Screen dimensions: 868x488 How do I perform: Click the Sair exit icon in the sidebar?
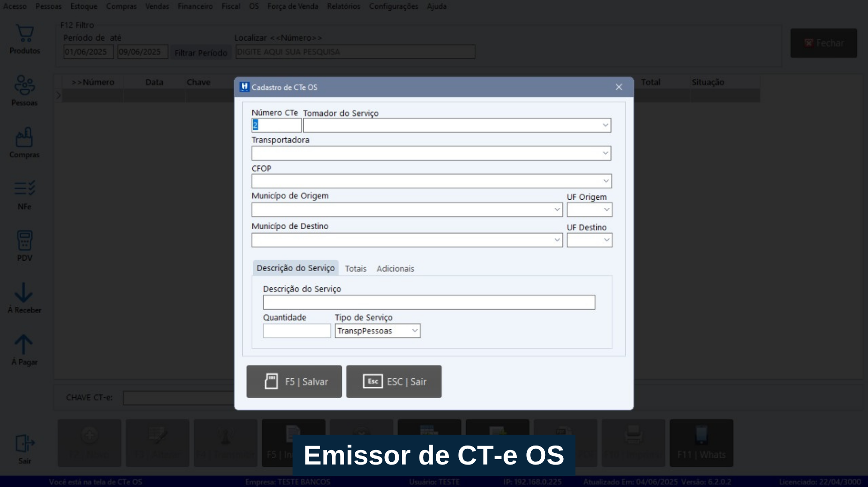24,449
